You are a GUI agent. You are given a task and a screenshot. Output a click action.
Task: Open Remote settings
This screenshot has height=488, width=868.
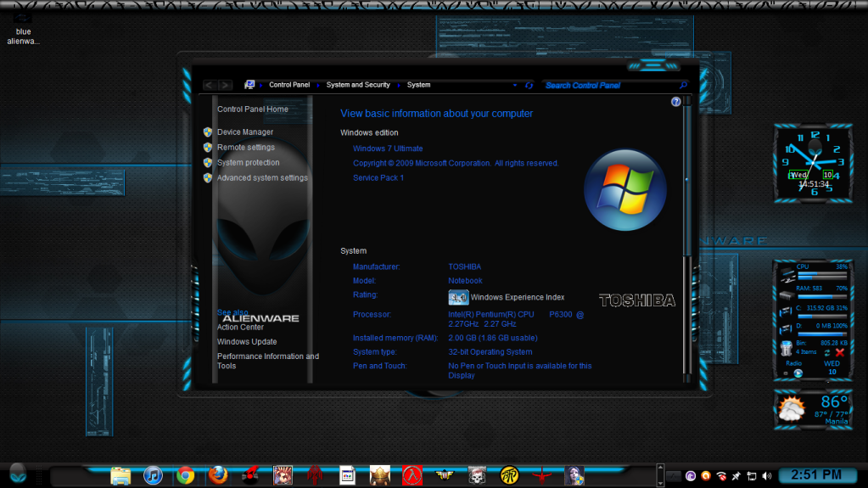point(246,148)
